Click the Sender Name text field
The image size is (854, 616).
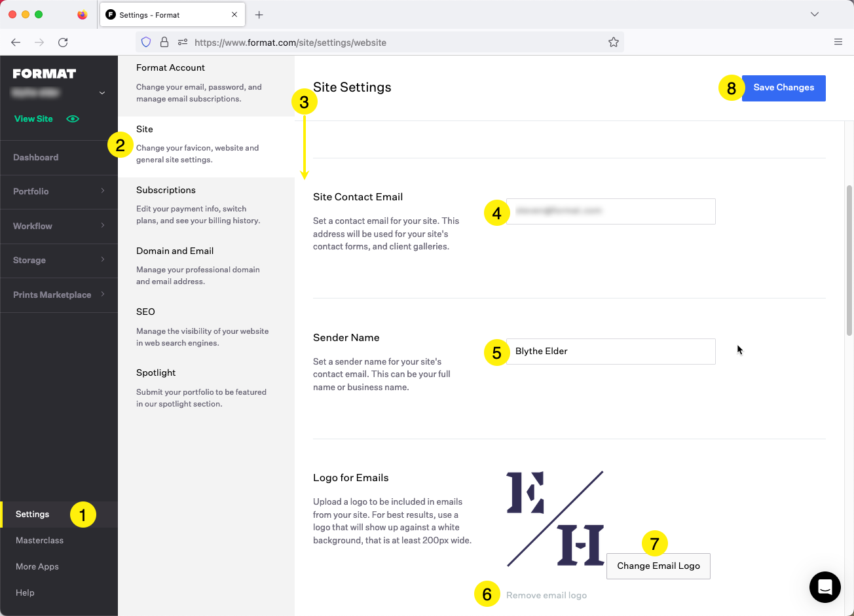click(x=610, y=352)
